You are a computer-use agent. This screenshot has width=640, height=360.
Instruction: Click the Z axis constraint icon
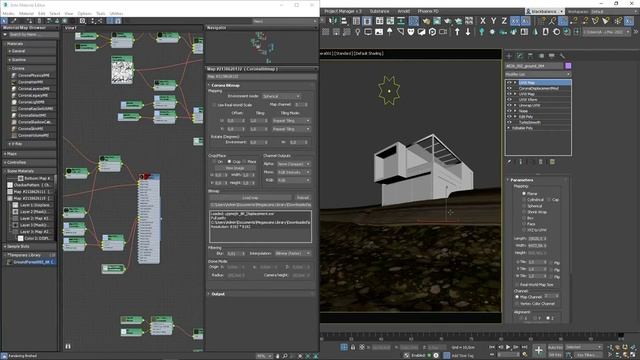pos(504,20)
